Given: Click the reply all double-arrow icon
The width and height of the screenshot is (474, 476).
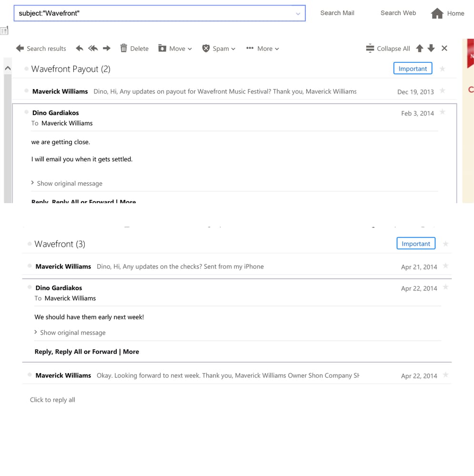Looking at the screenshot, I should (x=93, y=49).
